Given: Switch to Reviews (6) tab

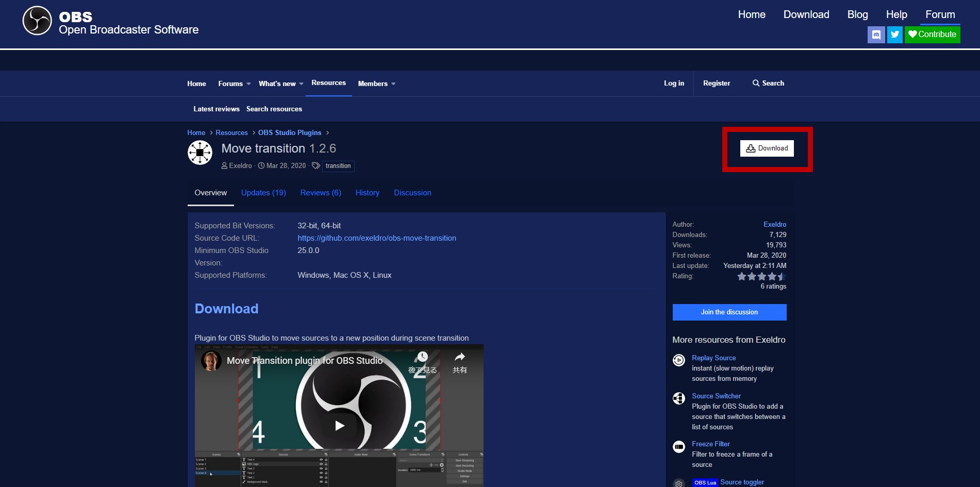Looking at the screenshot, I should coord(321,193).
